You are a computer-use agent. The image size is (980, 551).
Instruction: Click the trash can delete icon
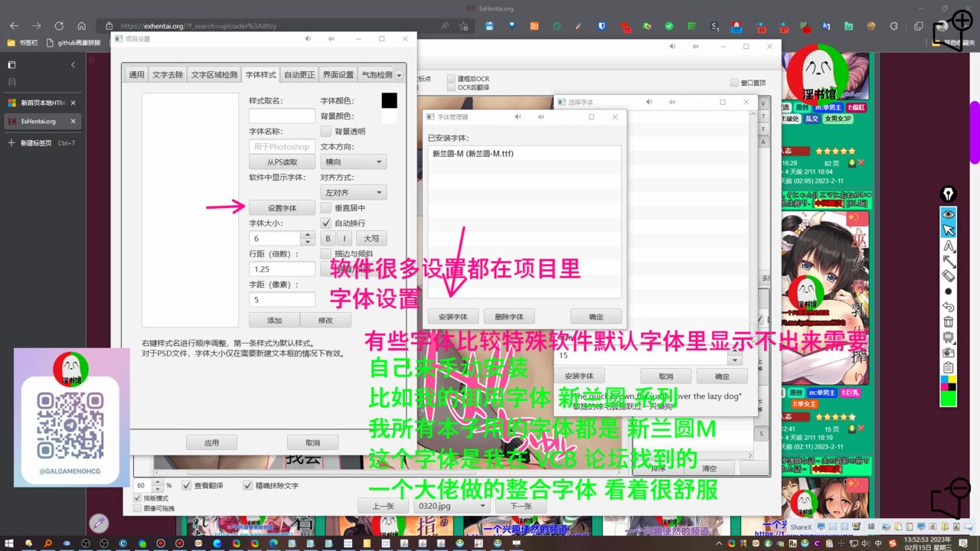point(949,321)
